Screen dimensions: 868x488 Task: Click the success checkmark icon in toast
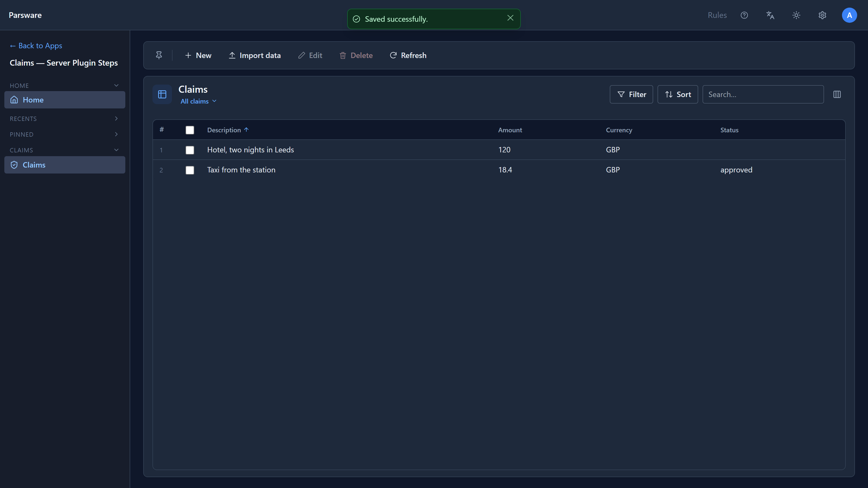(x=356, y=19)
